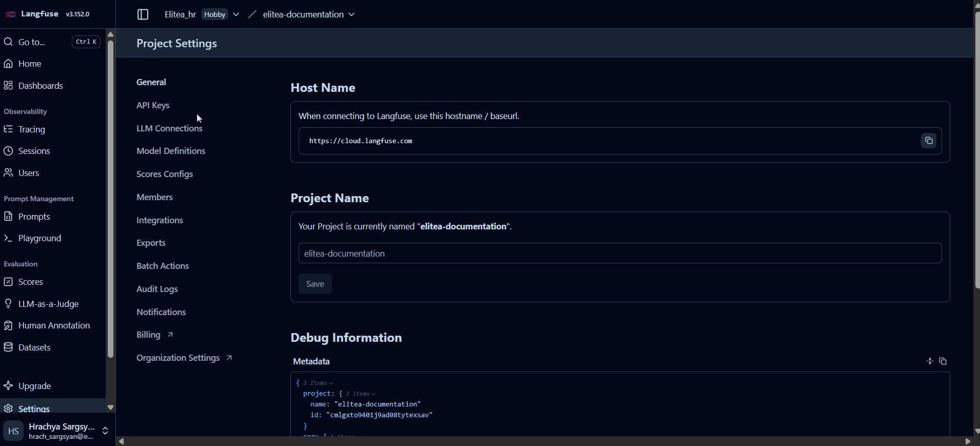Open the Playground page
980x446 pixels.
click(x=40, y=238)
